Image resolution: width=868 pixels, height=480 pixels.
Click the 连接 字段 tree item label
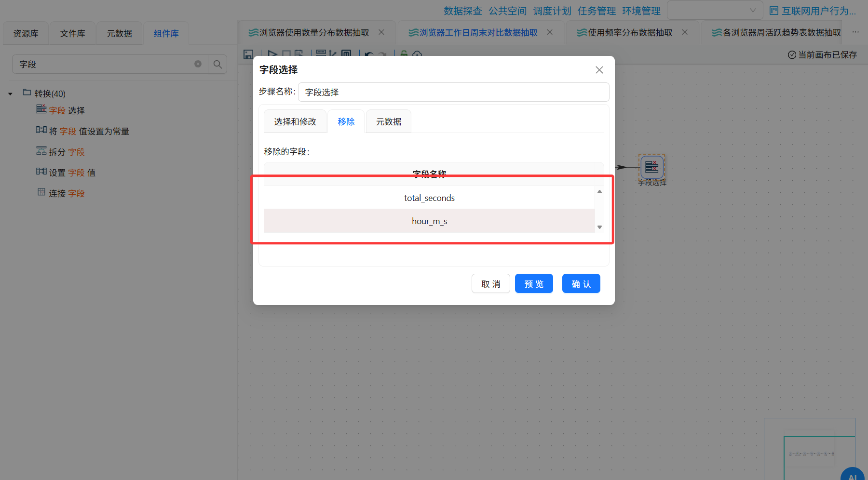tap(67, 193)
